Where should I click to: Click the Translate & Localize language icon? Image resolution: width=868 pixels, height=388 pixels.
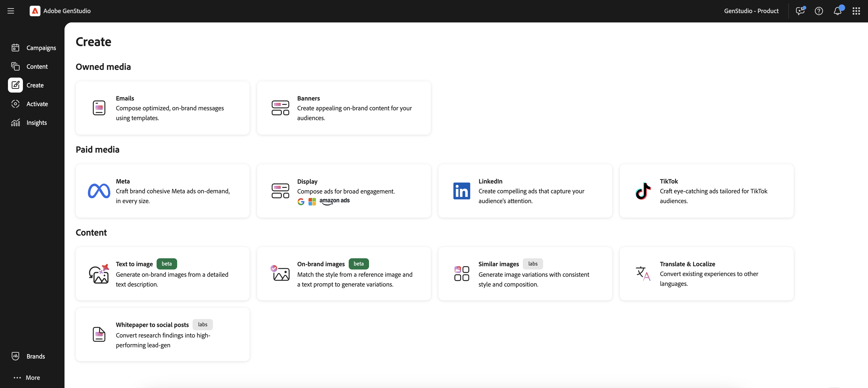(x=643, y=273)
